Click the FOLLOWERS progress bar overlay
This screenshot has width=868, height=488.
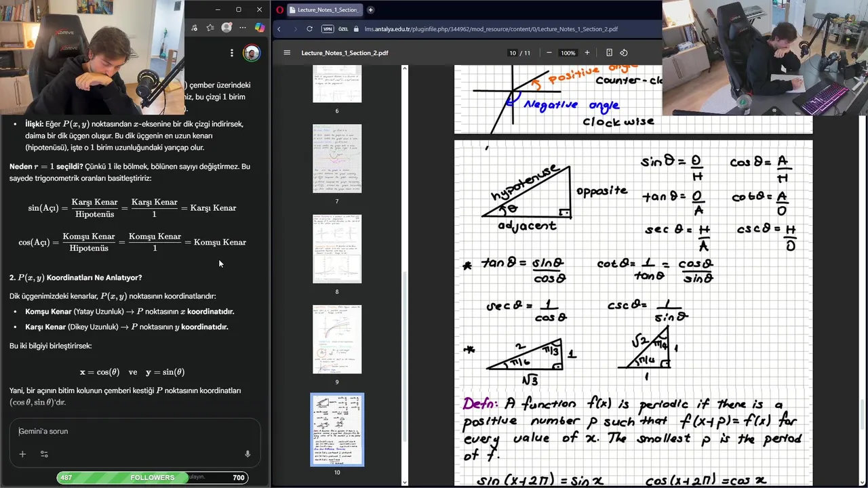153,478
